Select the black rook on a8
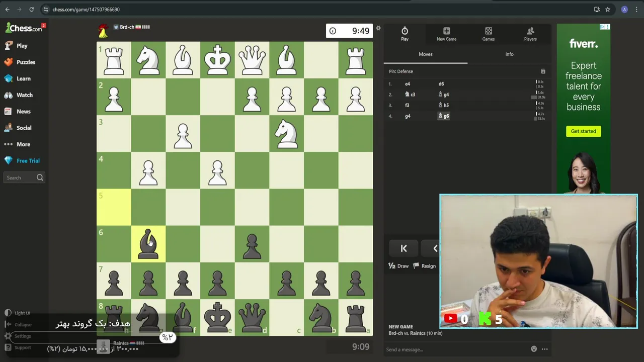 pyautogui.click(x=356, y=317)
